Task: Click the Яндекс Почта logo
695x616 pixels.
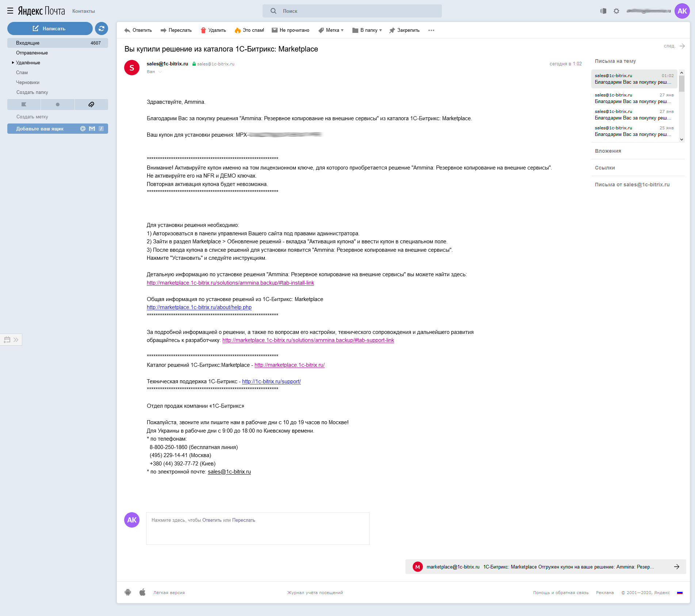Action: (41, 11)
